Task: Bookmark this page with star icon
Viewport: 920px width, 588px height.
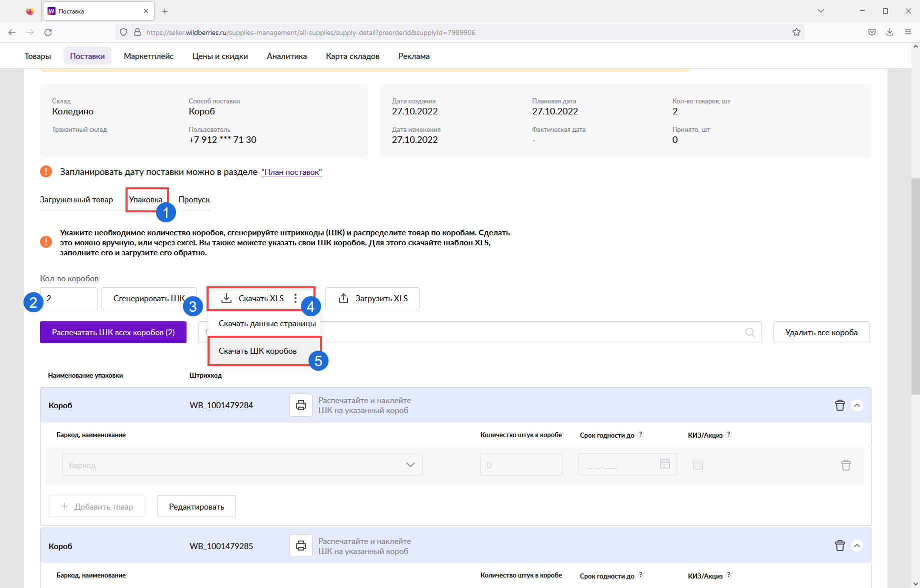Action: [x=796, y=32]
